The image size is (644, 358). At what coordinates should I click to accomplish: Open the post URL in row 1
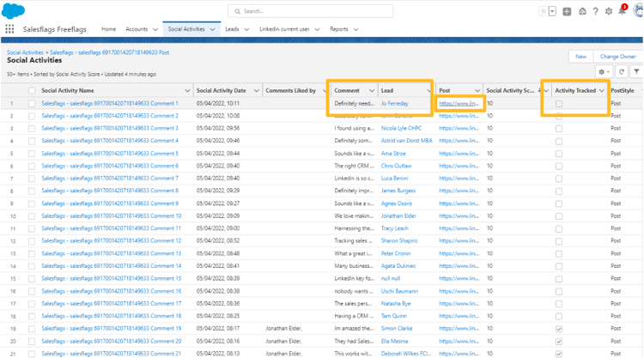tap(459, 104)
